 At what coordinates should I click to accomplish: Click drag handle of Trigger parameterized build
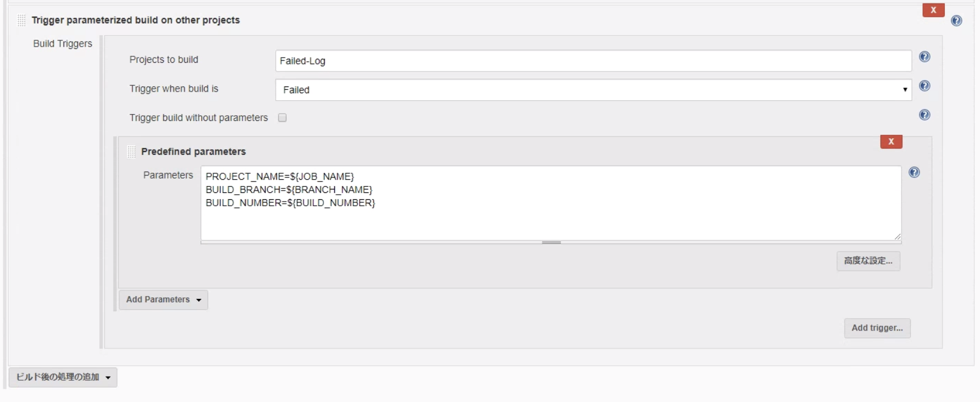click(x=21, y=21)
